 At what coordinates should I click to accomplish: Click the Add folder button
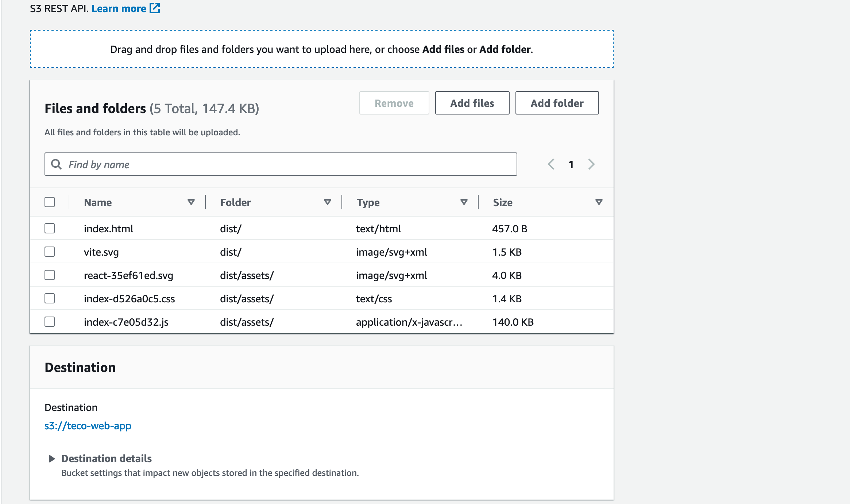(557, 103)
